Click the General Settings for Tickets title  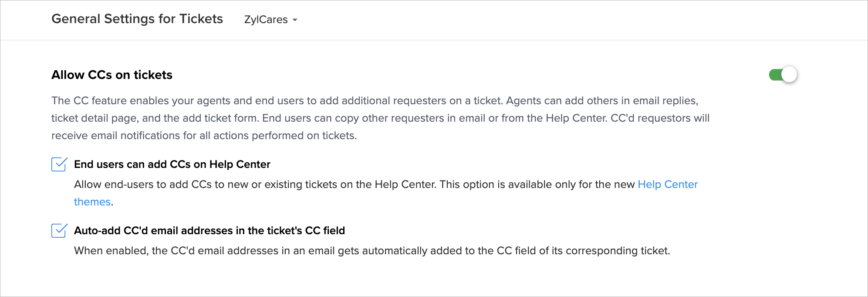coord(137,19)
